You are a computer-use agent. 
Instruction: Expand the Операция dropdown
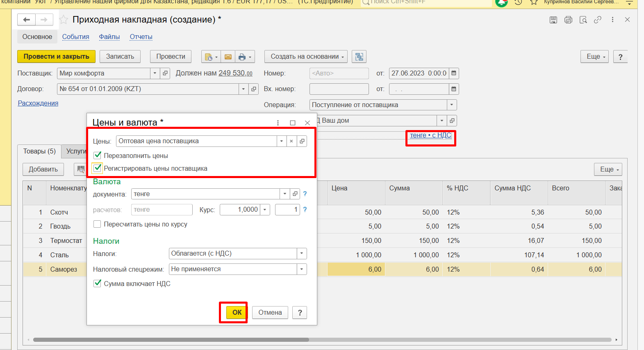[x=451, y=105]
